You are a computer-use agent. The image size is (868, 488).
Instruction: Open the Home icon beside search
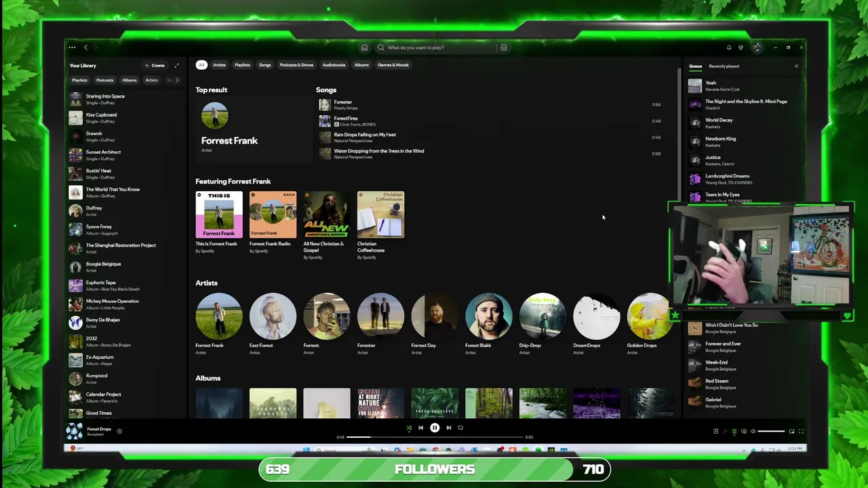(x=364, y=47)
